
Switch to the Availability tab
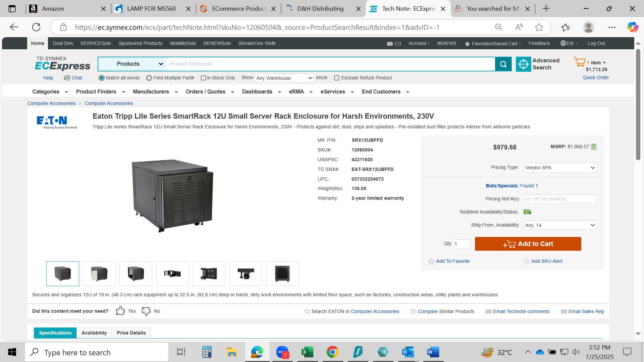(x=94, y=333)
